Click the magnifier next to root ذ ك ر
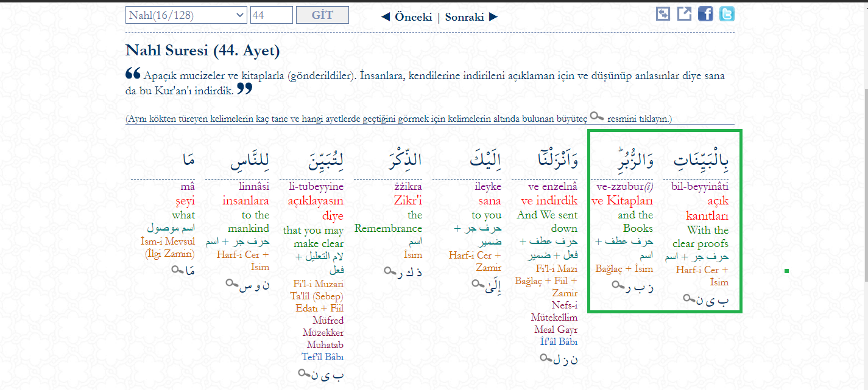This screenshot has width=868, height=390. pyautogui.click(x=391, y=271)
